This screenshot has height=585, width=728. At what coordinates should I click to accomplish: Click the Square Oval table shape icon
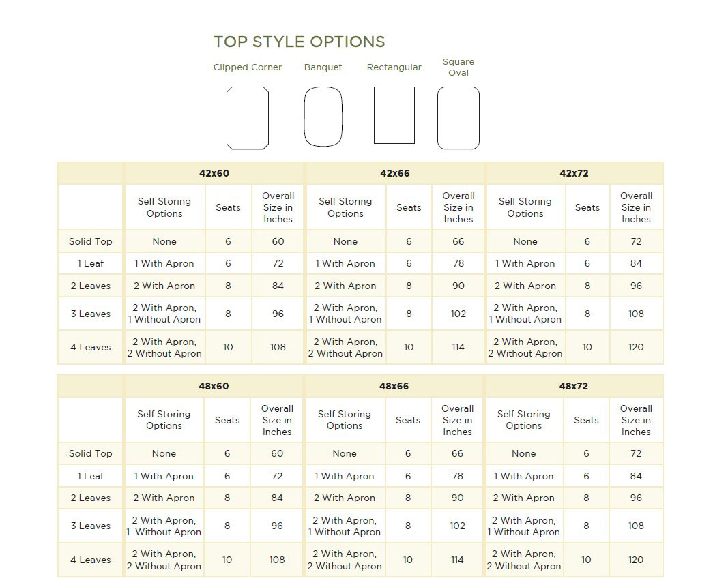pos(458,118)
